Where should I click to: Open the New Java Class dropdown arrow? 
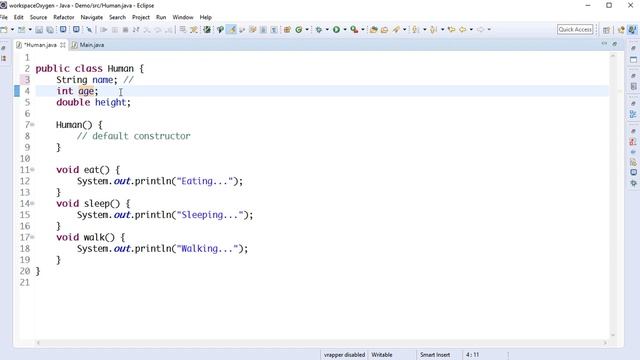pos(307,29)
